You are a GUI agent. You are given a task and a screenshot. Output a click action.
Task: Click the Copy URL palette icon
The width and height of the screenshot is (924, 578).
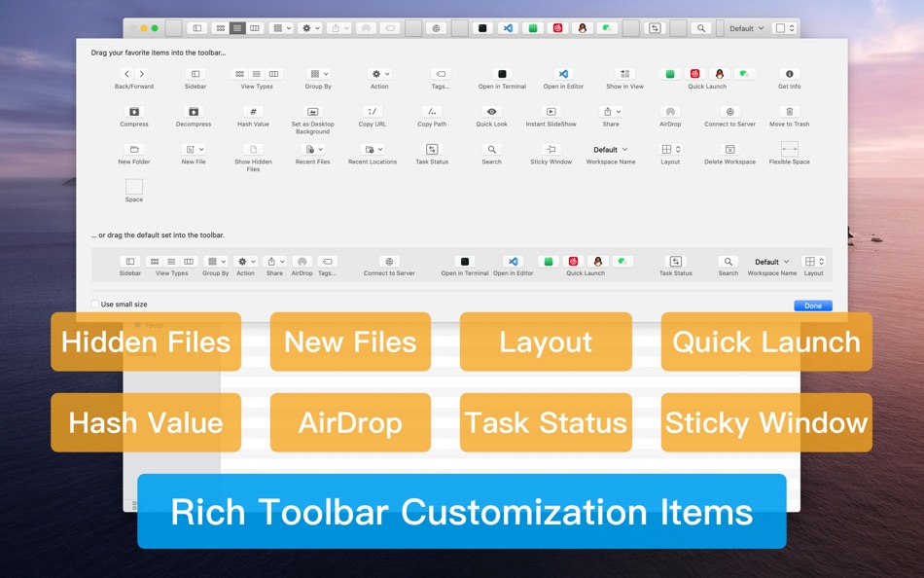pyautogui.click(x=373, y=112)
